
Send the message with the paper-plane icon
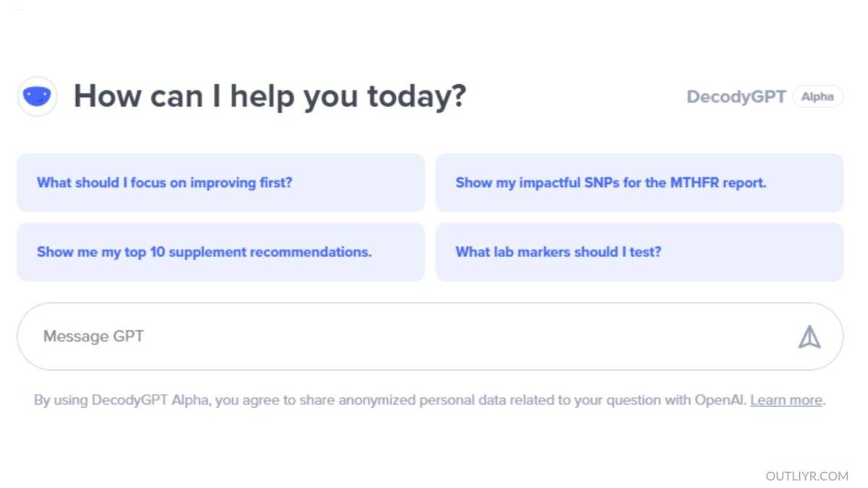coord(809,337)
